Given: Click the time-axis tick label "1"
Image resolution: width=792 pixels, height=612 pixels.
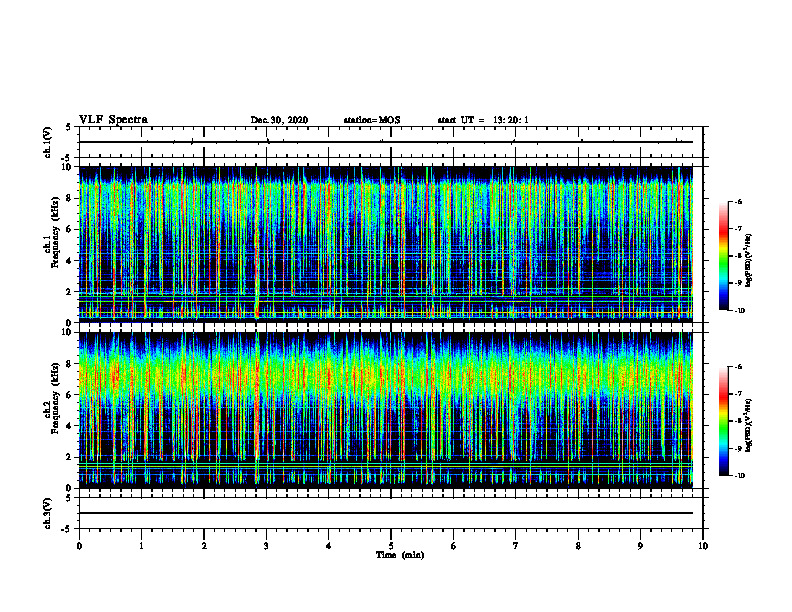Looking at the screenshot, I should click(141, 546).
